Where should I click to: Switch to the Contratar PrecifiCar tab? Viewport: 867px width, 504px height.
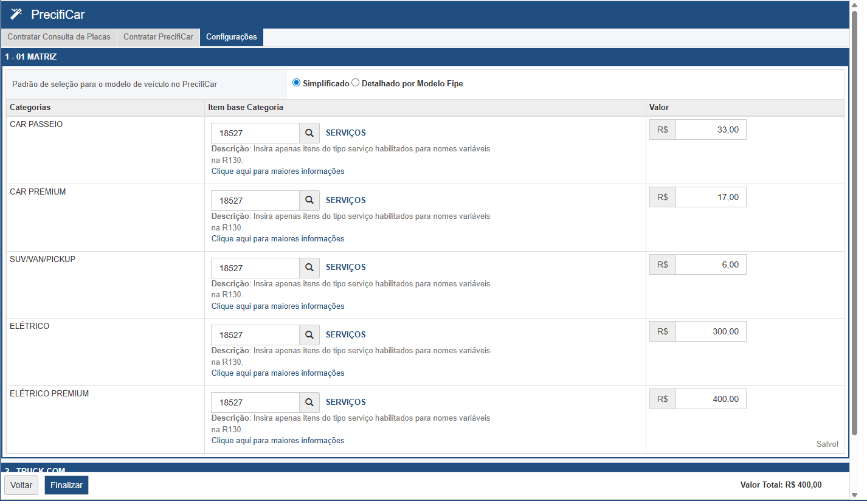coord(158,37)
